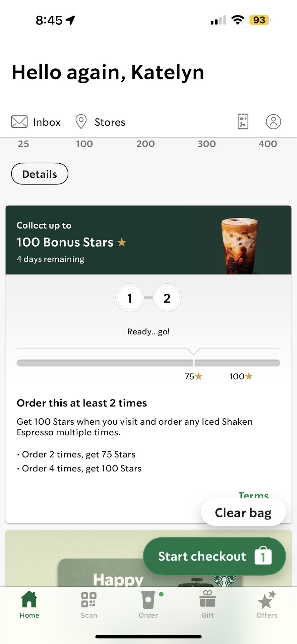297x644 pixels.
Task: Tap the shopping bag icon with 1 item
Action: [x=263, y=556]
